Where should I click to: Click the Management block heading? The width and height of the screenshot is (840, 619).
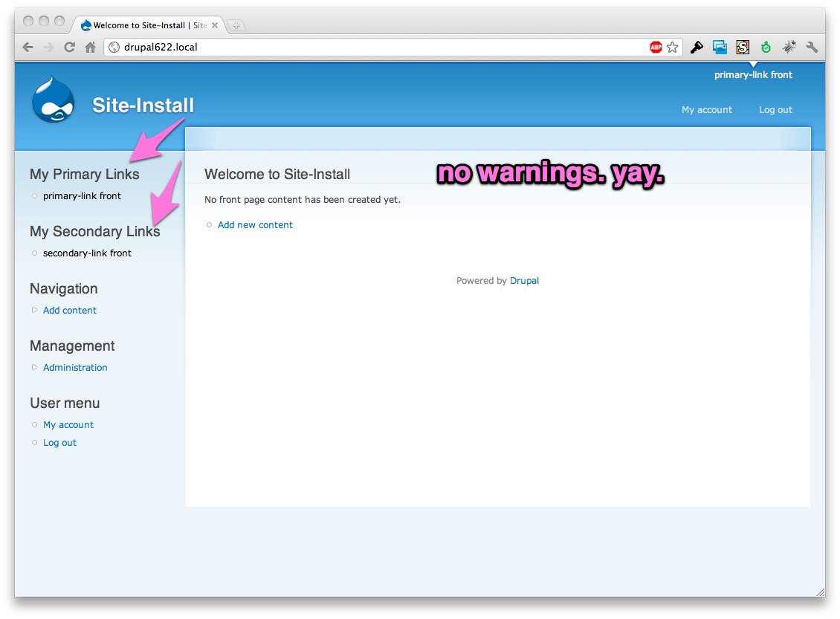pos(72,346)
